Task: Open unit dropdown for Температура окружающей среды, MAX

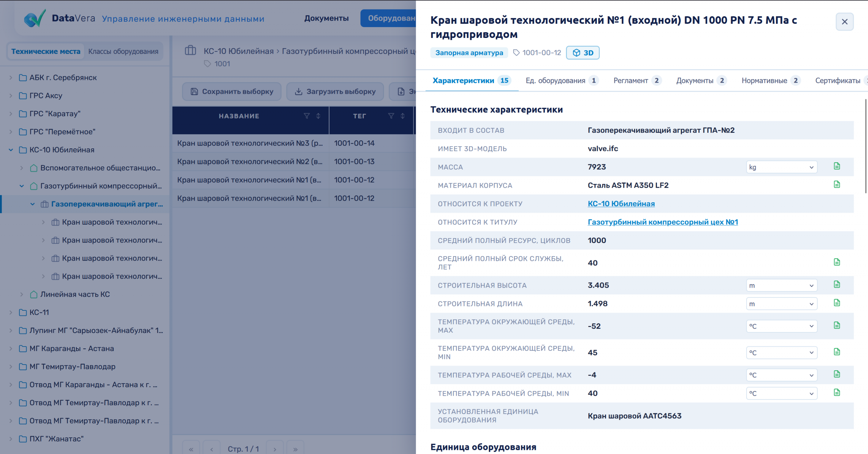Action: pos(782,326)
